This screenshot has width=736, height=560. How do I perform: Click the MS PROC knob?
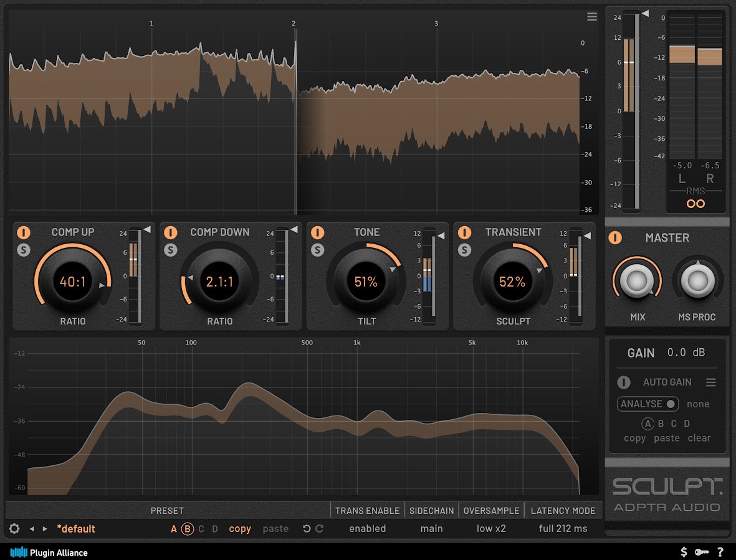click(x=697, y=280)
